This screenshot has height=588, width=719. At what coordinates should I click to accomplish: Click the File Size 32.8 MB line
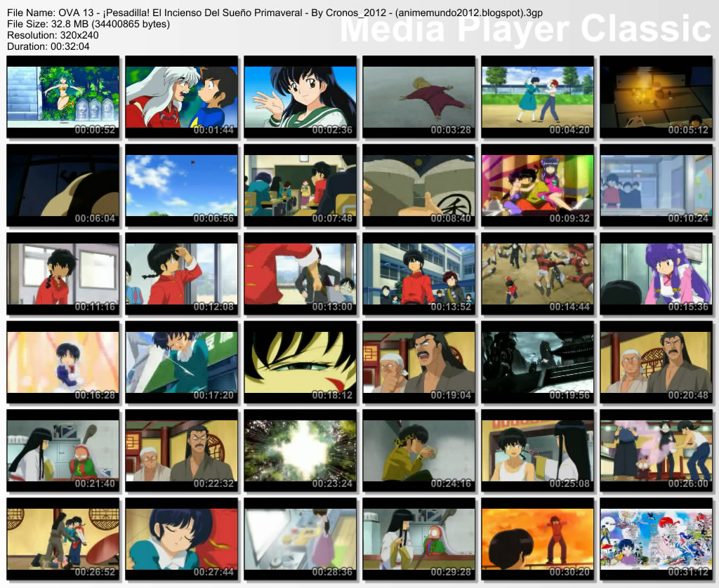tap(88, 24)
